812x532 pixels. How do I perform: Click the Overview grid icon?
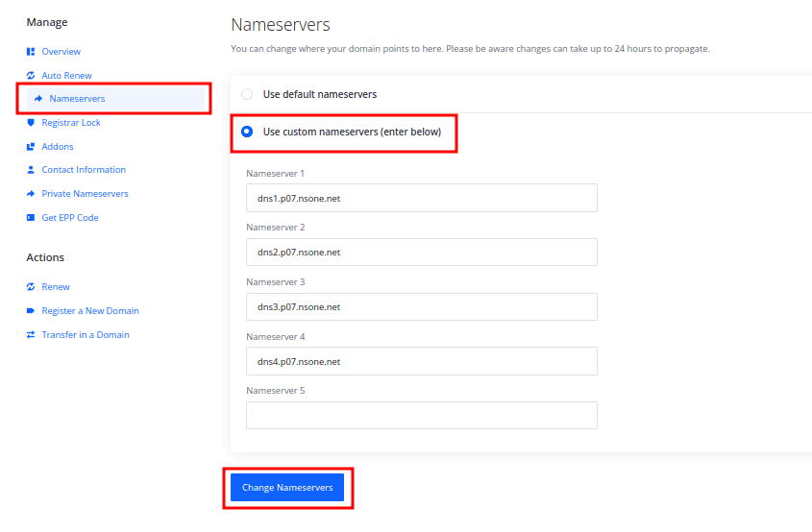31,52
